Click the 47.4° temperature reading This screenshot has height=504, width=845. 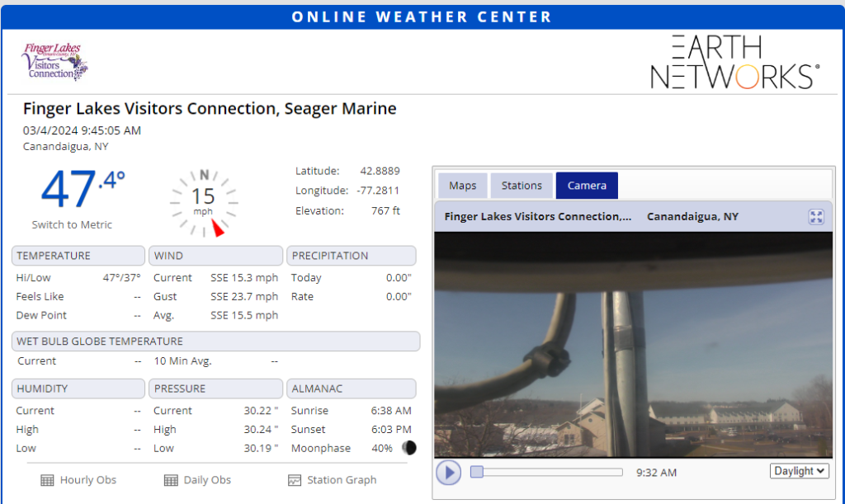pyautogui.click(x=83, y=189)
